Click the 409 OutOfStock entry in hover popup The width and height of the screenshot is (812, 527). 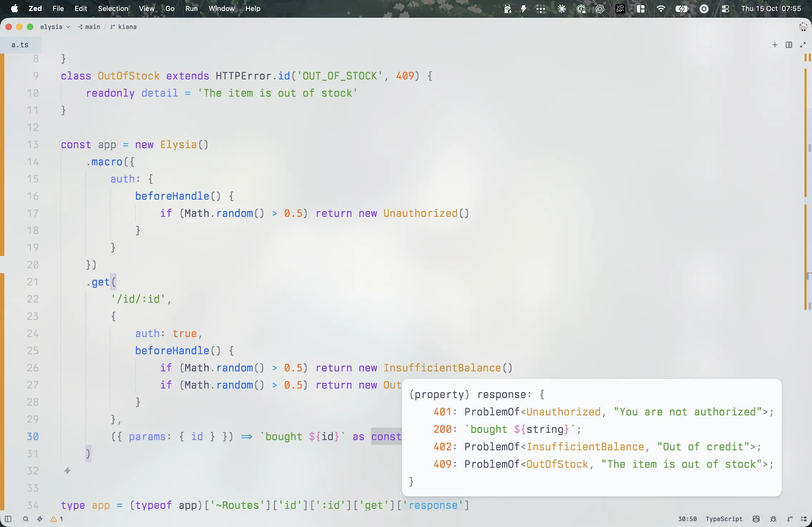tap(604, 464)
